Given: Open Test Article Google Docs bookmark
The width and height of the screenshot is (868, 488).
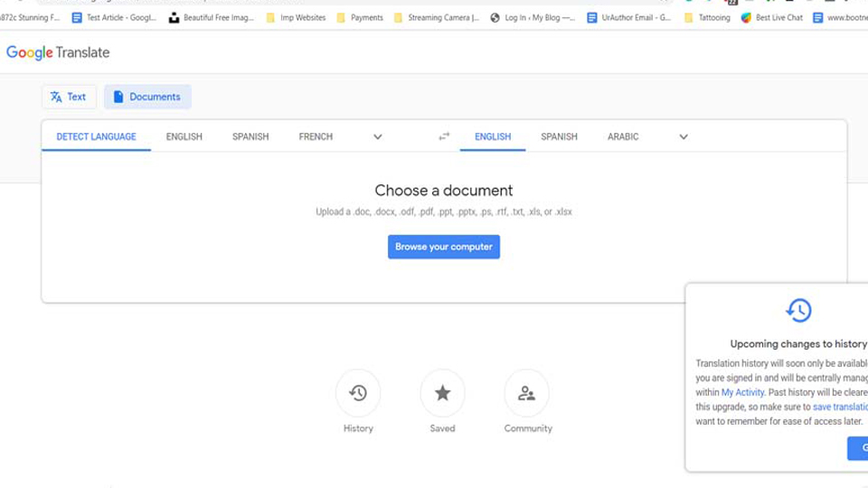Looking at the screenshot, I should [115, 18].
